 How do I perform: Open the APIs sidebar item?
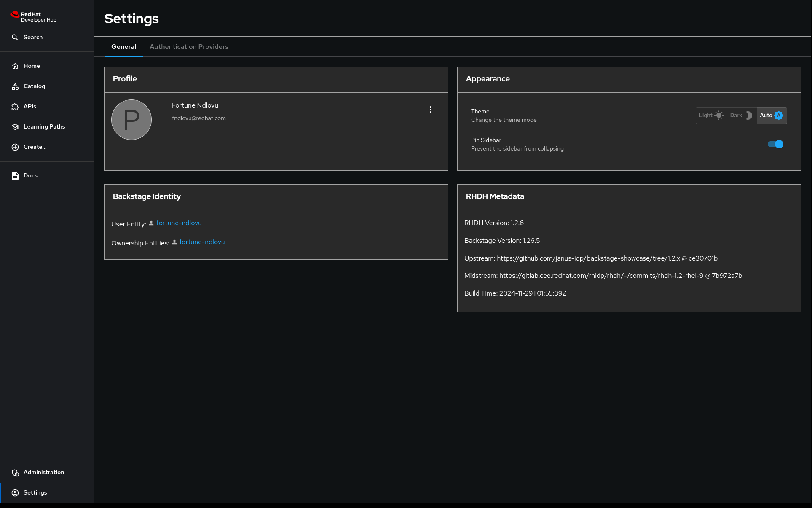pos(47,107)
